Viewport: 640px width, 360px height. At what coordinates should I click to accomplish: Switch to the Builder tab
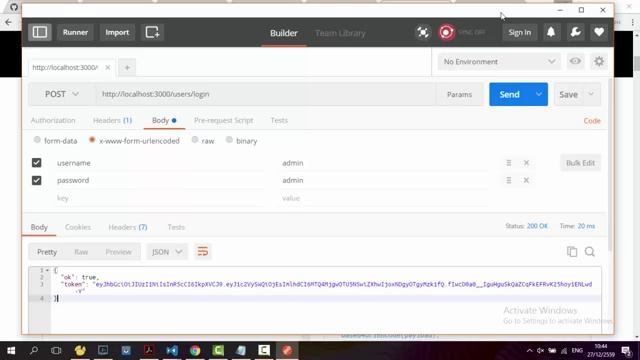click(x=284, y=33)
